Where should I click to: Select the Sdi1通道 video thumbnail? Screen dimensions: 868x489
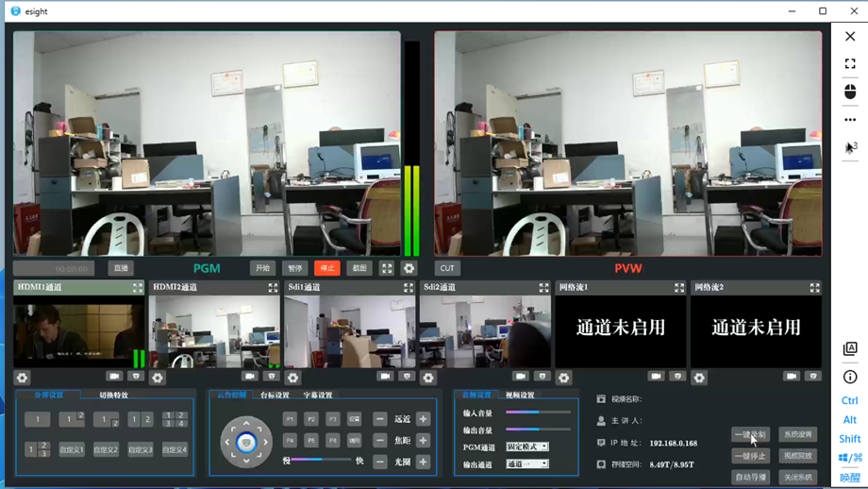(349, 332)
